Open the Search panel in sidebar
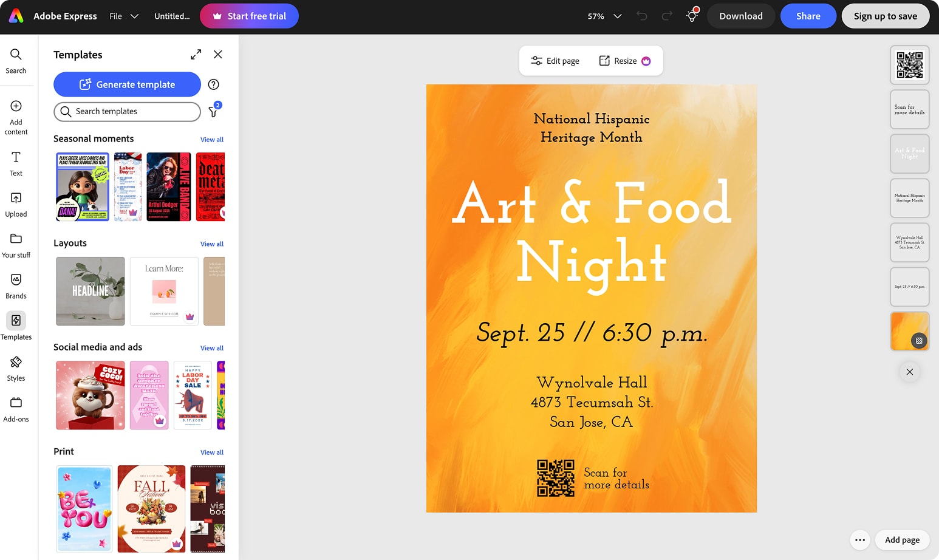 tap(16, 61)
